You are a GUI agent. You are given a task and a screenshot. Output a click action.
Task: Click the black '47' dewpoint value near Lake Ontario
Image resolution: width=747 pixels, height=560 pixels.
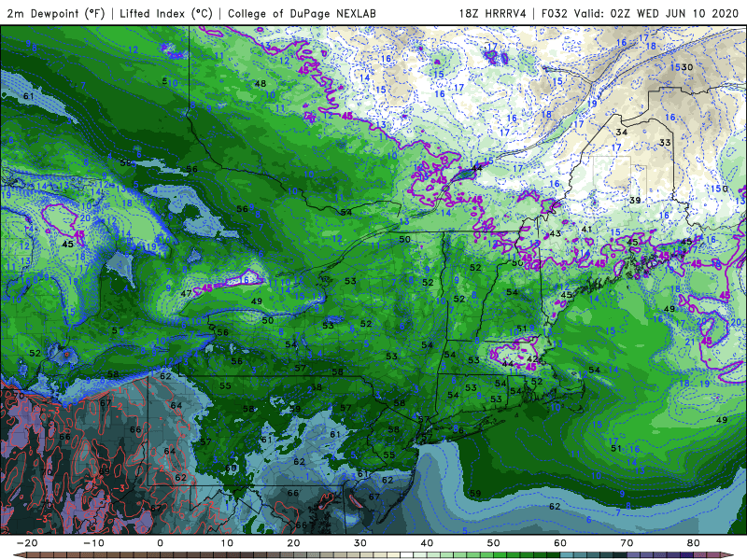tap(186, 293)
